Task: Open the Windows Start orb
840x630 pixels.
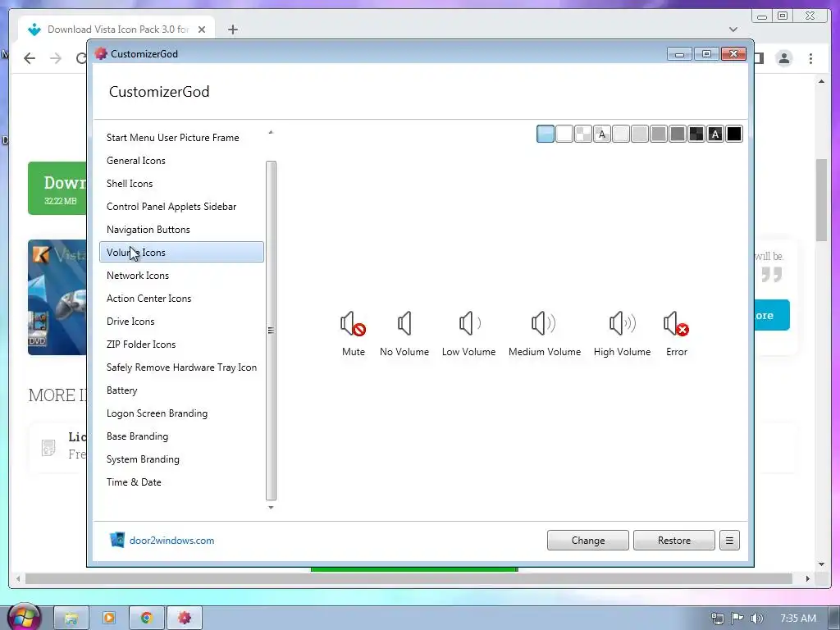Action: coord(24,618)
